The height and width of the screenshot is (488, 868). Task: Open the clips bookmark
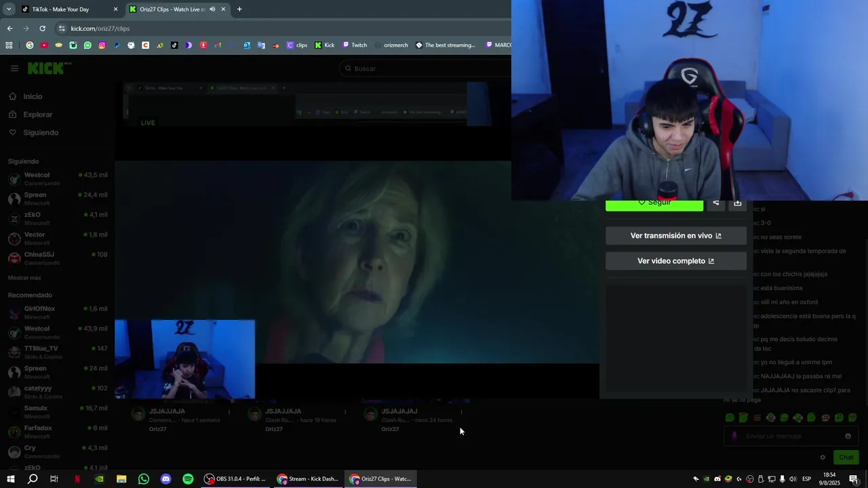point(297,45)
